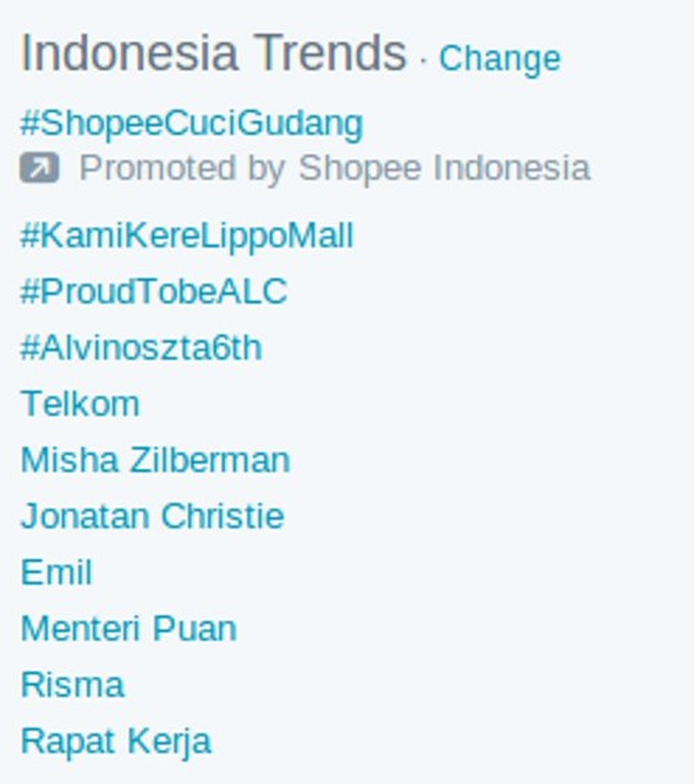Select the first non-promoted hashtag trend
Image resolution: width=694 pixels, height=784 pixels.
187,236
